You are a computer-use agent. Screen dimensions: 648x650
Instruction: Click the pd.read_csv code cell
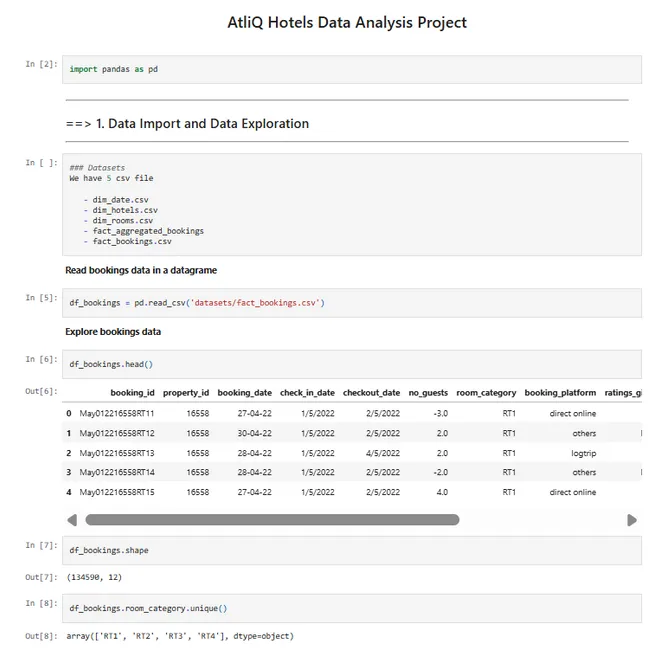pos(352,303)
